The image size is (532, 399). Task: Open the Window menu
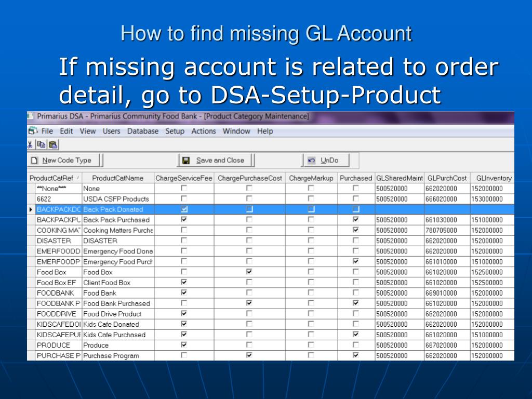(x=236, y=131)
